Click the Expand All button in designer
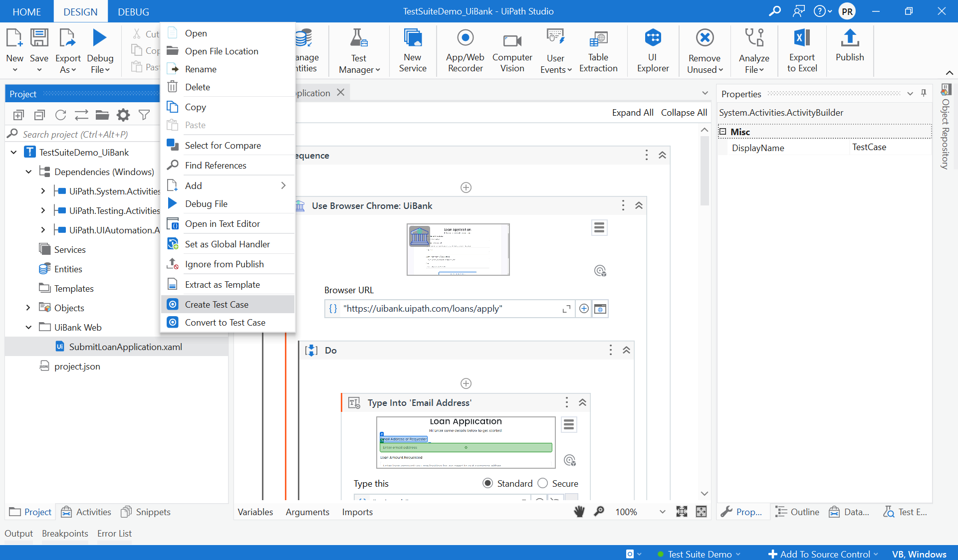The image size is (958, 560). (633, 113)
